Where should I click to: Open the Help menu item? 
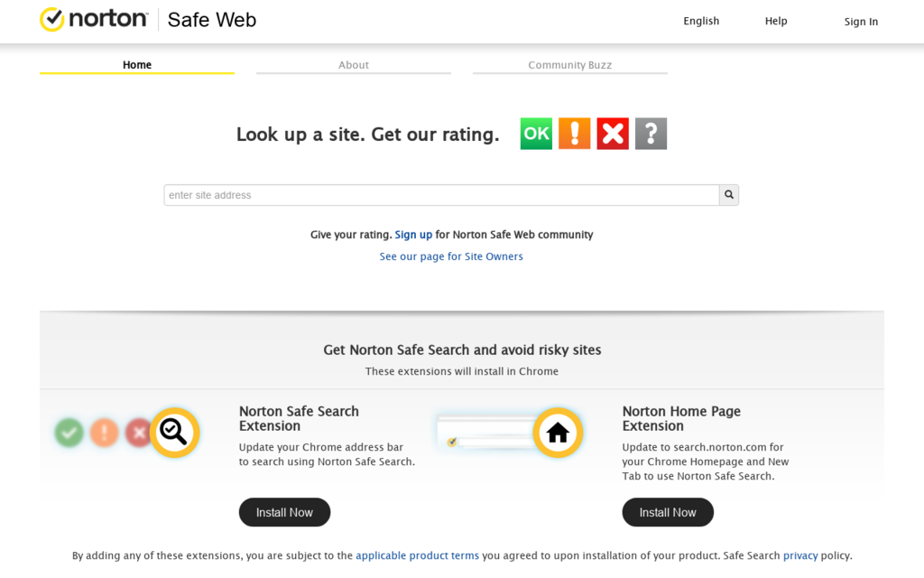pos(776,22)
